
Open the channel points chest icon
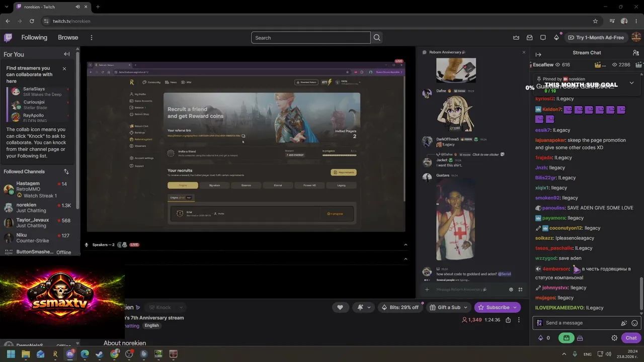click(580, 338)
